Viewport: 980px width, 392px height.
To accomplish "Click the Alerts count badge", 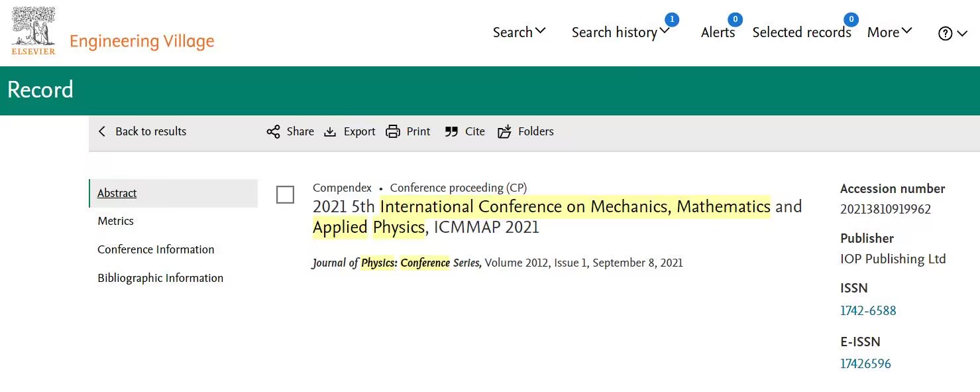I will (734, 19).
